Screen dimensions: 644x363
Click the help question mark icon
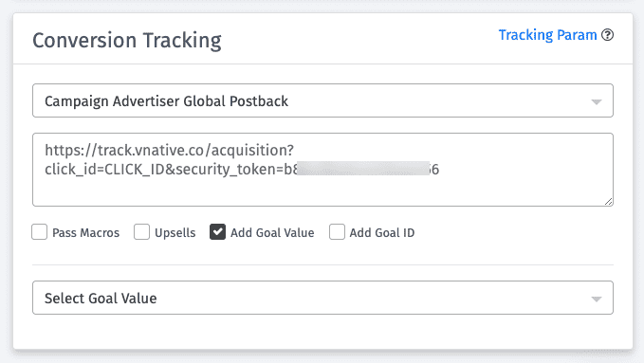607,35
